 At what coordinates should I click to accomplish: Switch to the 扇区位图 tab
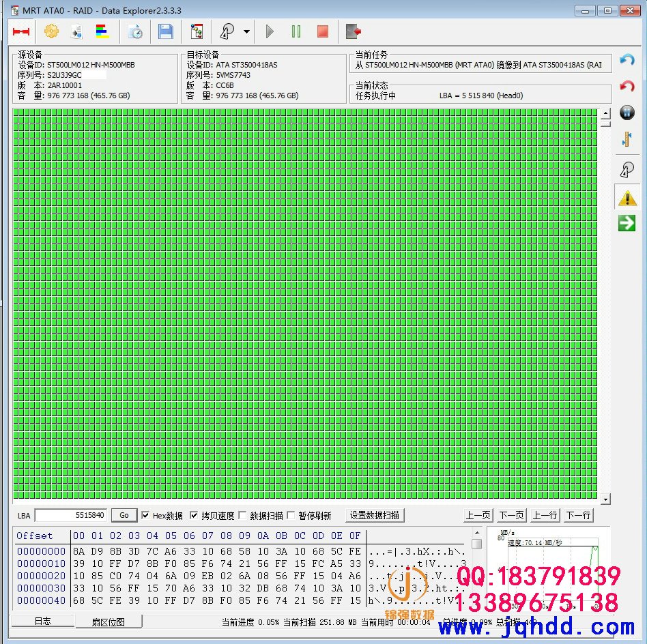pos(108,621)
